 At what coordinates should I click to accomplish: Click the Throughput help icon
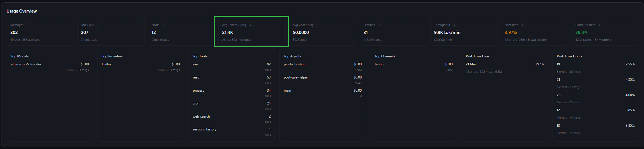454,25
